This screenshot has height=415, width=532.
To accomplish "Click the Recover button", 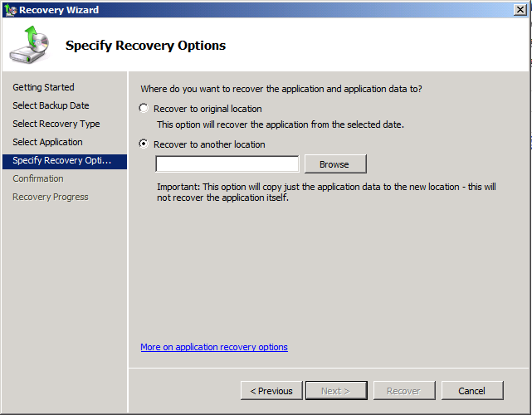I will pyautogui.click(x=403, y=391).
